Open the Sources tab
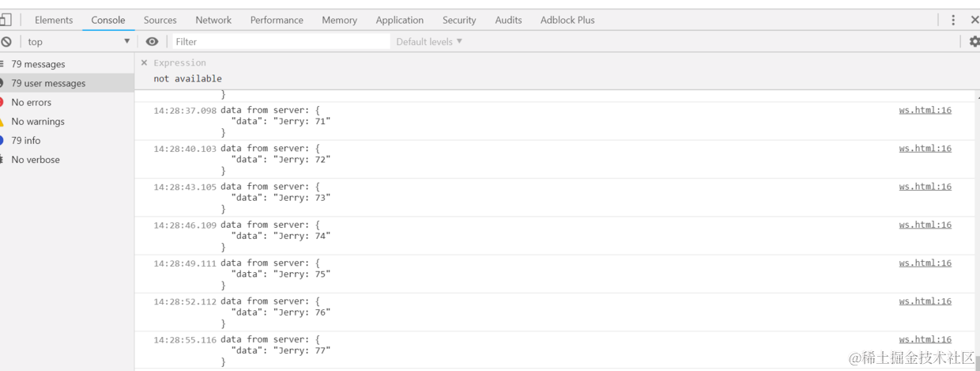Viewport: 980px width, 371px height. coord(160,20)
